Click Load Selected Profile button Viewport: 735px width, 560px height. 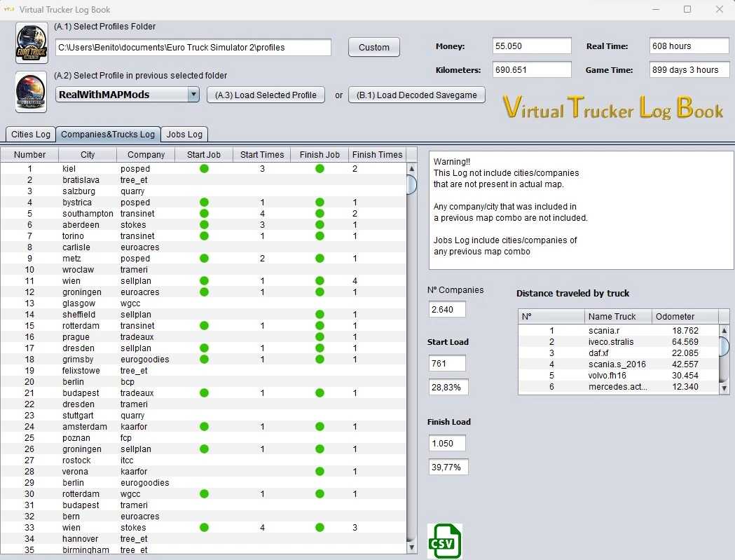(x=266, y=95)
